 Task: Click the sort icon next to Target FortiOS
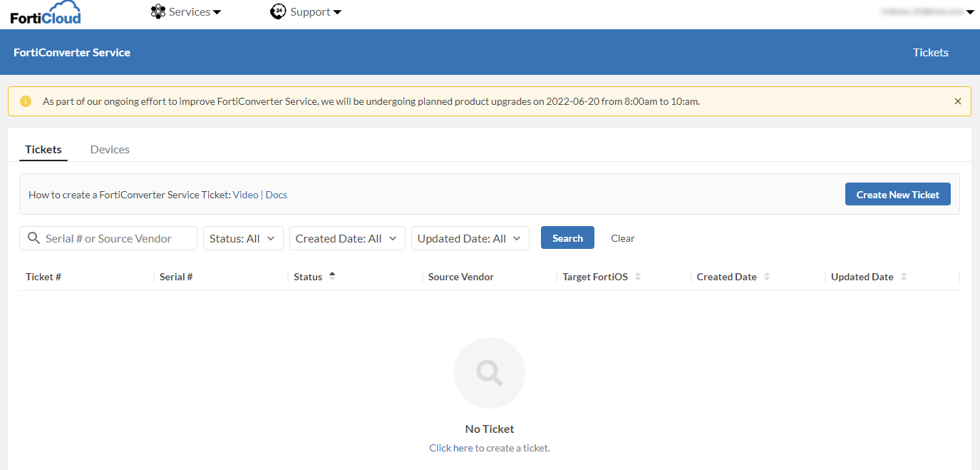pos(638,276)
